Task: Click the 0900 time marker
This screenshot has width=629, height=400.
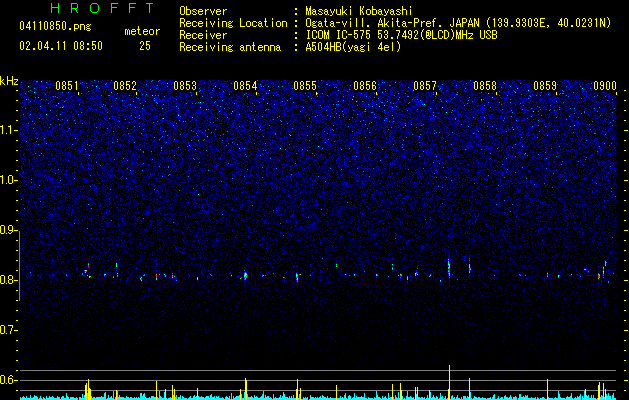Action: tap(605, 86)
